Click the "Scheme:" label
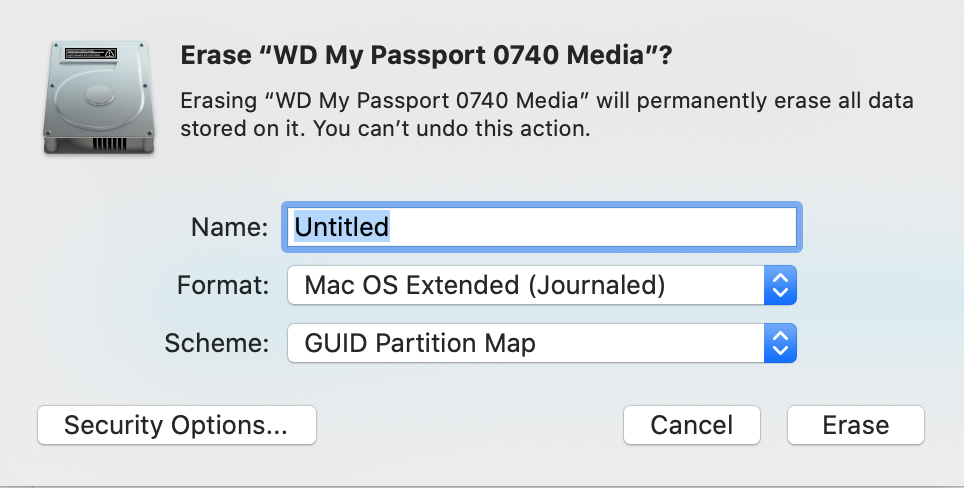Screen dimensions: 964x488 click(217, 344)
